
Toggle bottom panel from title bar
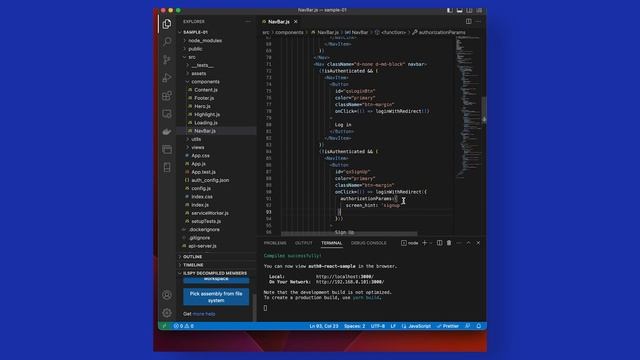pyautogui.click(x=460, y=10)
